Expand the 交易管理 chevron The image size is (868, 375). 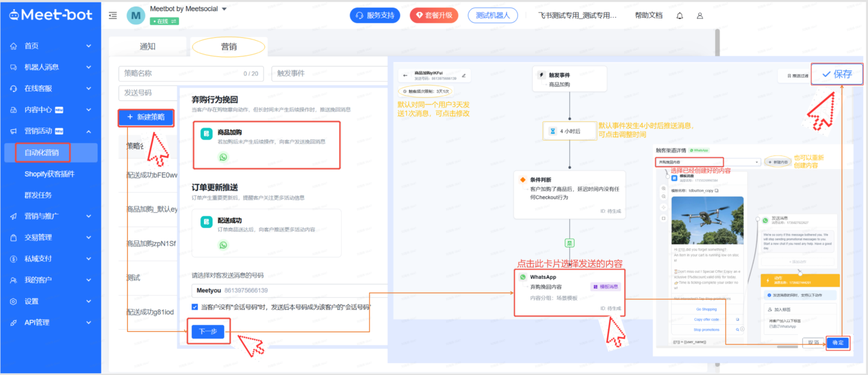[x=89, y=237]
